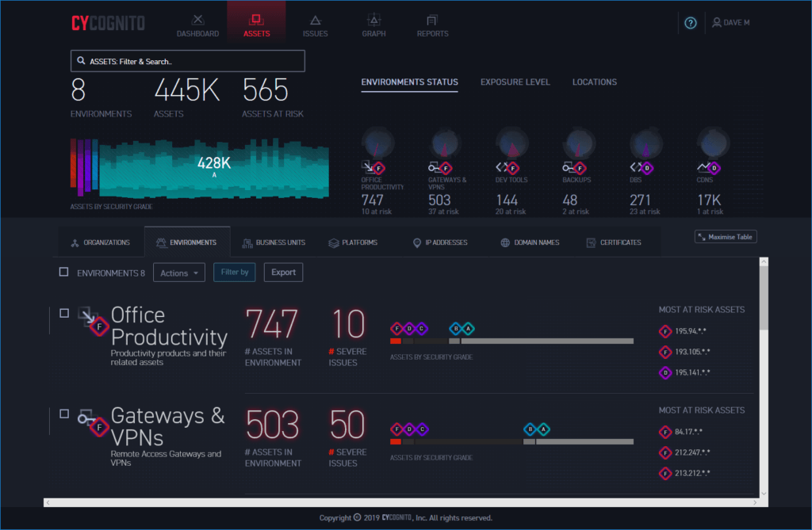Click grade C marker in Office Productivity row
The image size is (812, 530).
coord(422,329)
